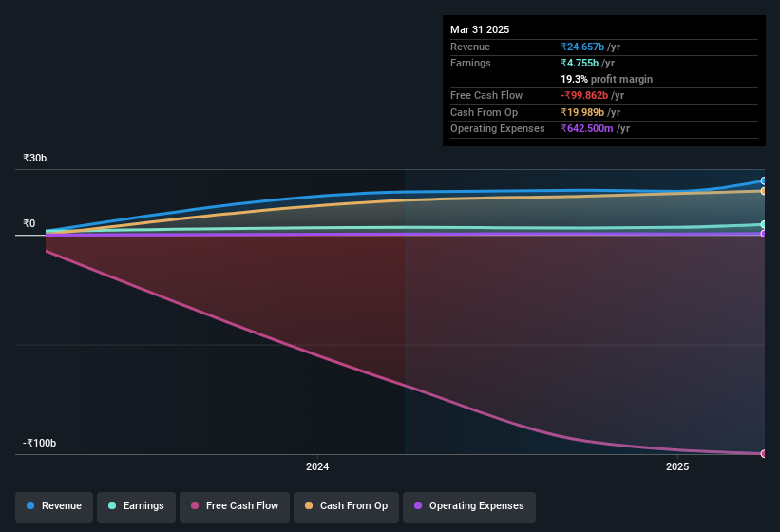780x532 pixels.
Task: Click the Revenue endpoint marker on chart
Action: [764, 181]
